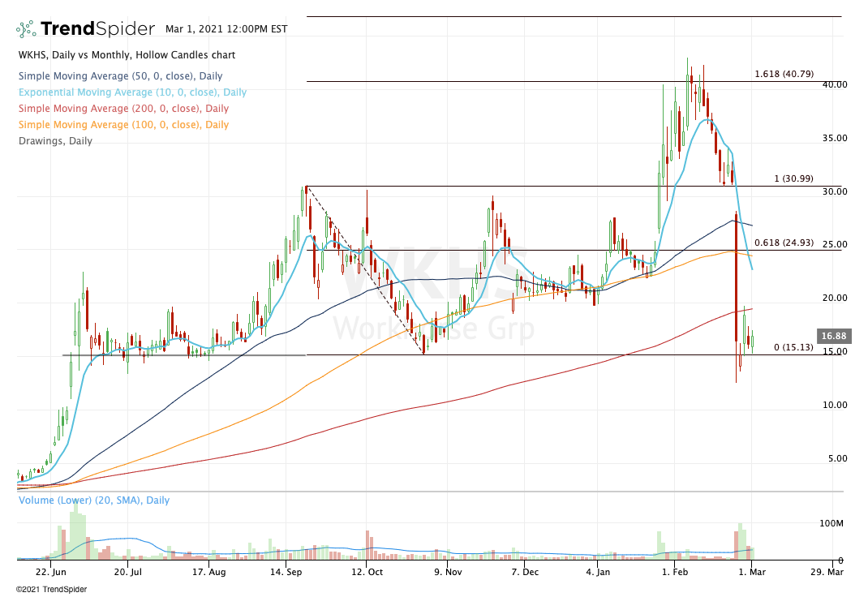
Task: Select the 1 (30.99) Fibonacci level label
Action: (x=793, y=178)
